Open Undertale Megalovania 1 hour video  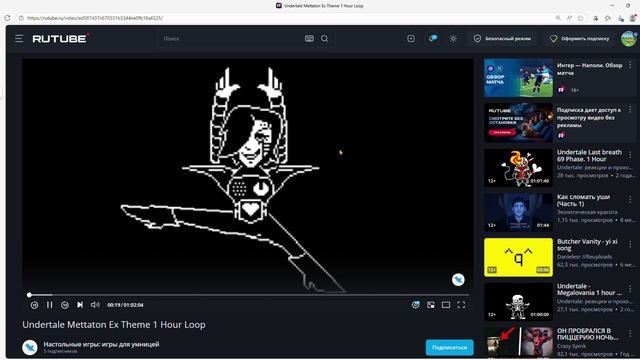[589, 289]
